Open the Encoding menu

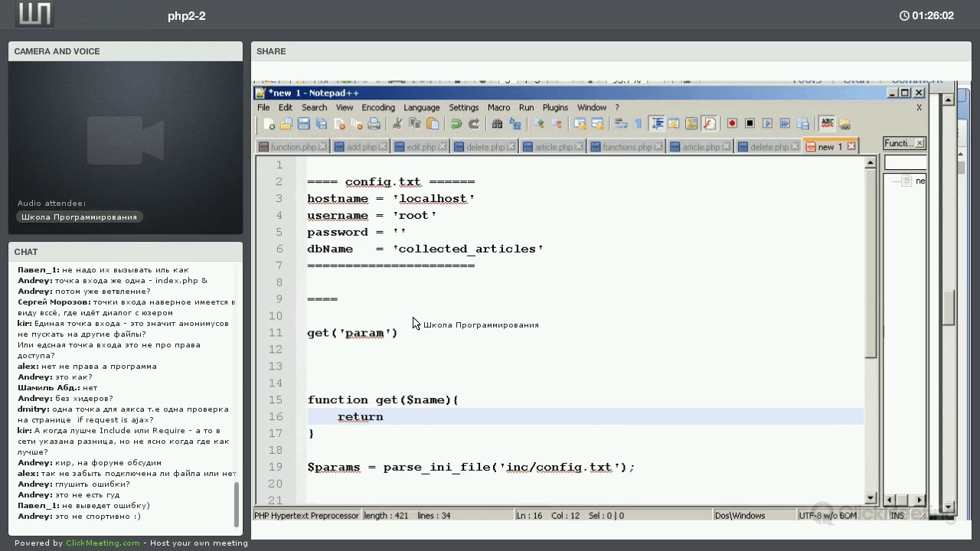click(378, 108)
